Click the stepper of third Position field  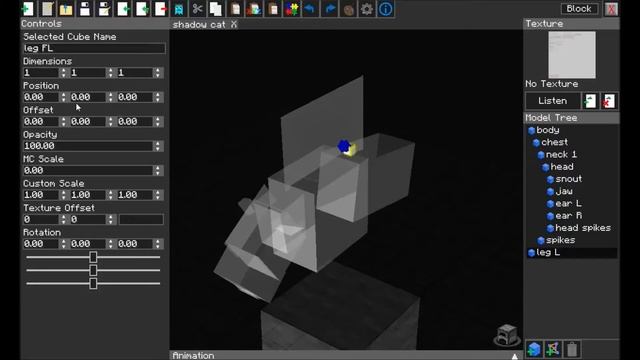[x=158, y=97]
